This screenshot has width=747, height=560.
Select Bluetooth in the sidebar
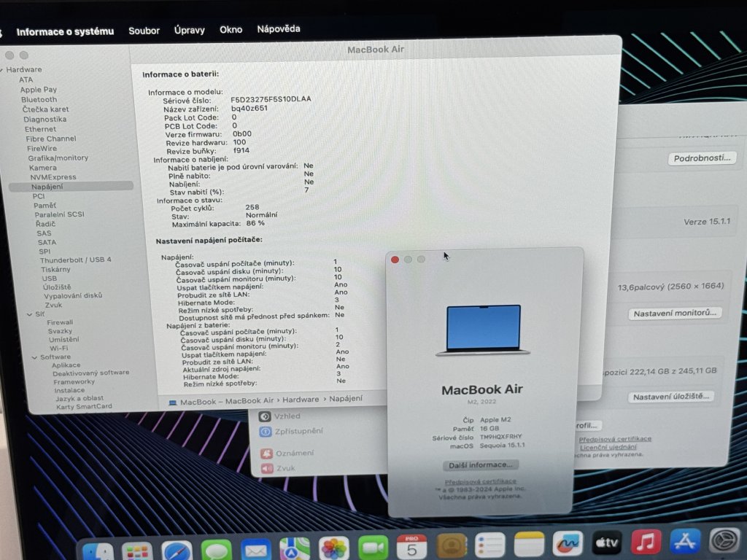coord(39,99)
